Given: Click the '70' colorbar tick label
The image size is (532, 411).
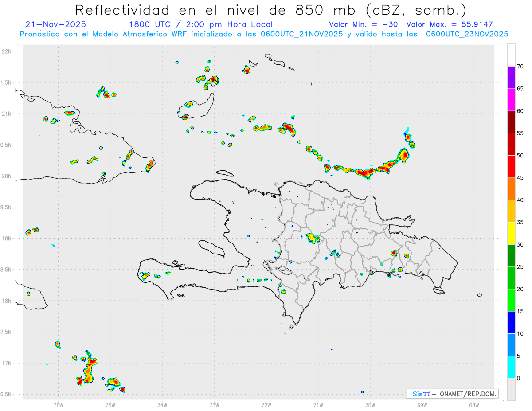Looking at the screenshot, I should tap(520, 67).
